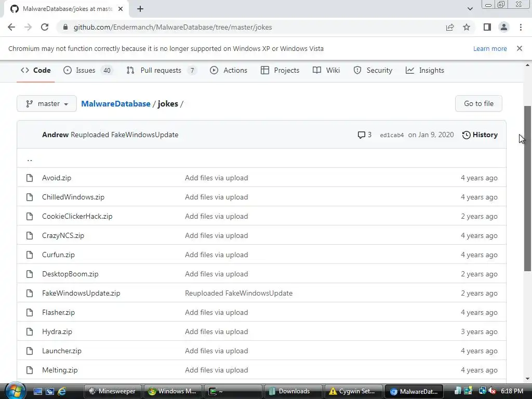Click the browser back arrow

point(11,27)
